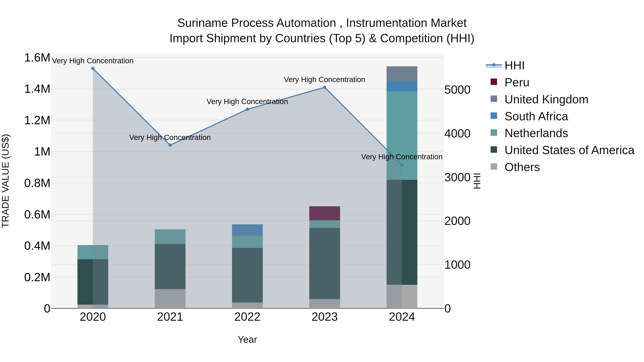Click the Peru segment in 2023 bar
The height and width of the screenshot is (362, 644).
tap(325, 213)
